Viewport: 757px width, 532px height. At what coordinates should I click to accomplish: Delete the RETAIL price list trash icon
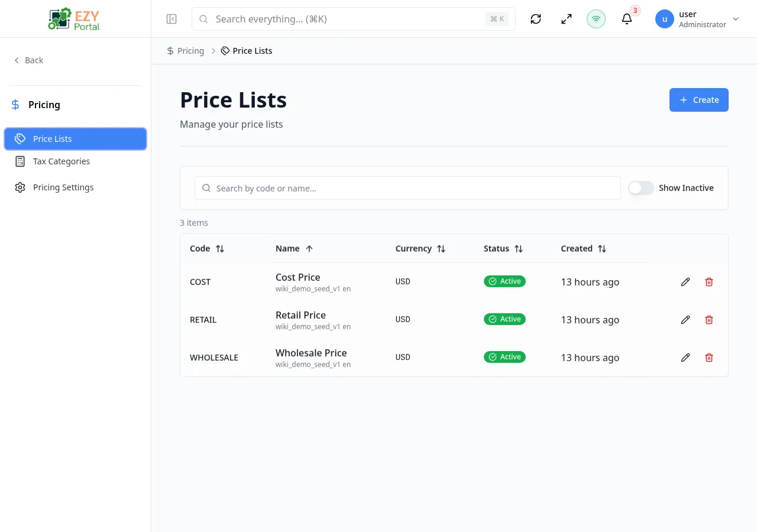coord(709,320)
